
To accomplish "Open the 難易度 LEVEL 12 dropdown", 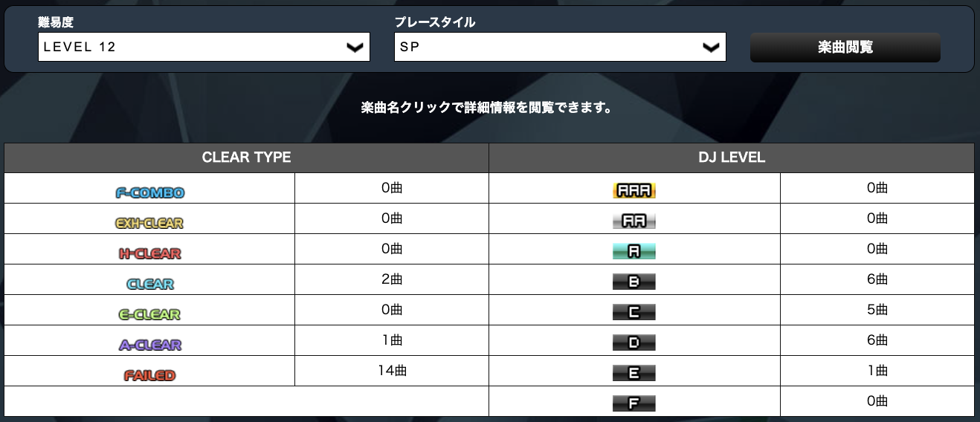I will [x=204, y=47].
